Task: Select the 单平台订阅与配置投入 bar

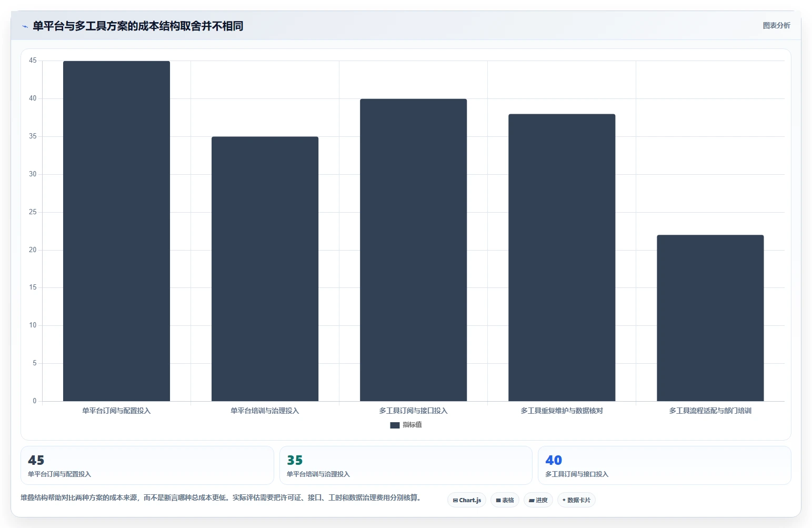Action: (x=116, y=231)
